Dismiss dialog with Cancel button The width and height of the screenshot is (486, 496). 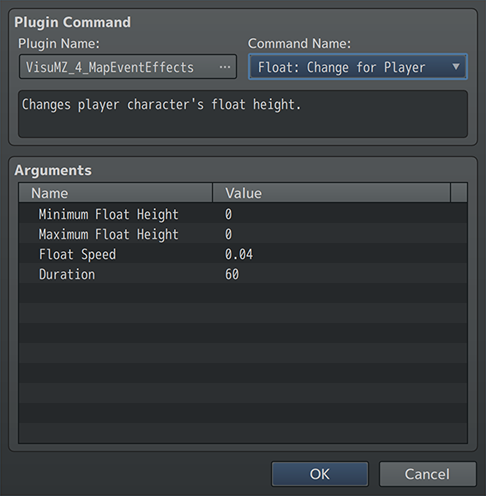click(x=427, y=474)
